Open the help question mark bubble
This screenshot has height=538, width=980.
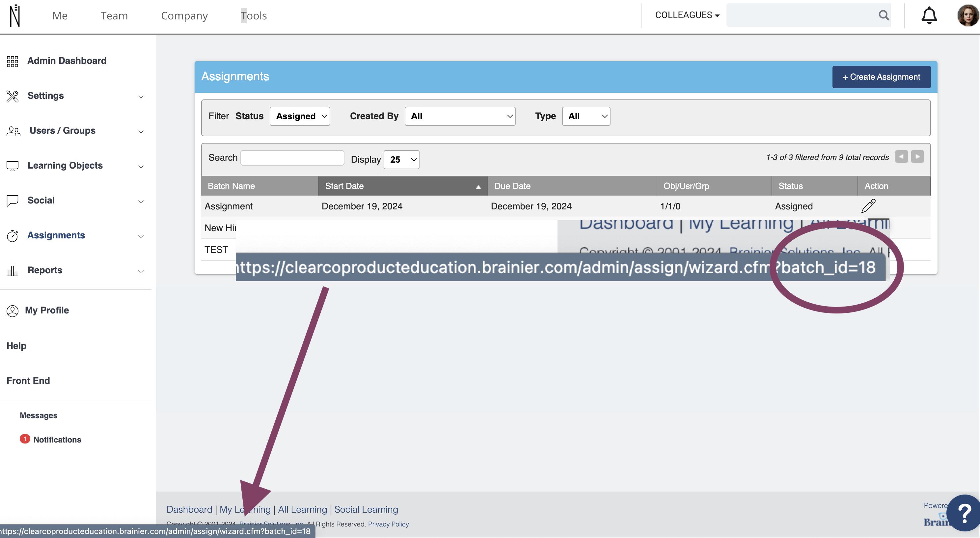(x=965, y=513)
